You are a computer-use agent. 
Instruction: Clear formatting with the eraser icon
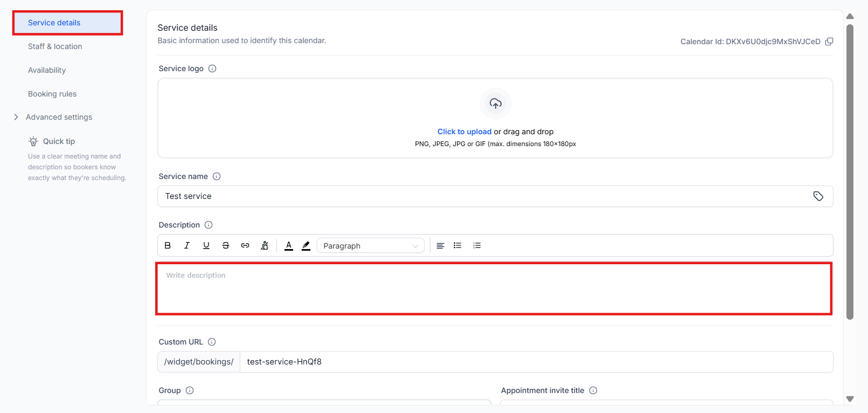265,245
